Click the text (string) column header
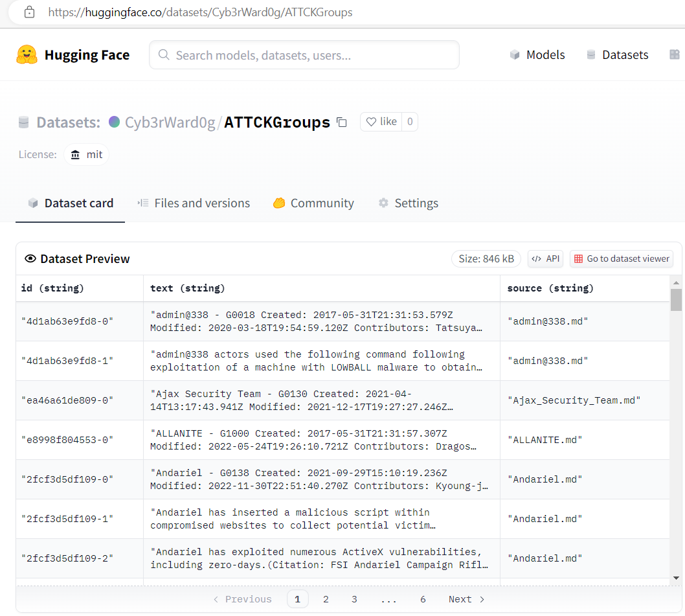The height and width of the screenshot is (616, 685). pos(322,288)
